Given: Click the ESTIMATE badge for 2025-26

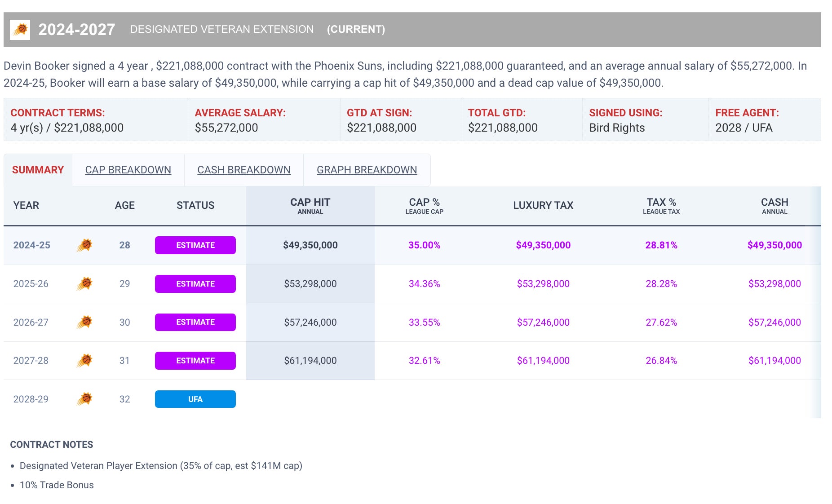Looking at the screenshot, I should click(195, 284).
